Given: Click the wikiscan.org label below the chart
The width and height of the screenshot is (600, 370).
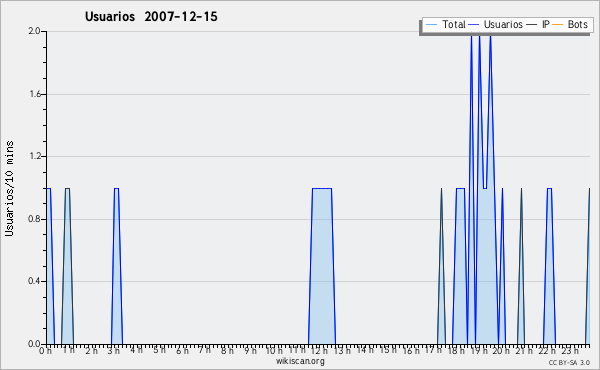Looking at the screenshot, I should pyautogui.click(x=300, y=361).
